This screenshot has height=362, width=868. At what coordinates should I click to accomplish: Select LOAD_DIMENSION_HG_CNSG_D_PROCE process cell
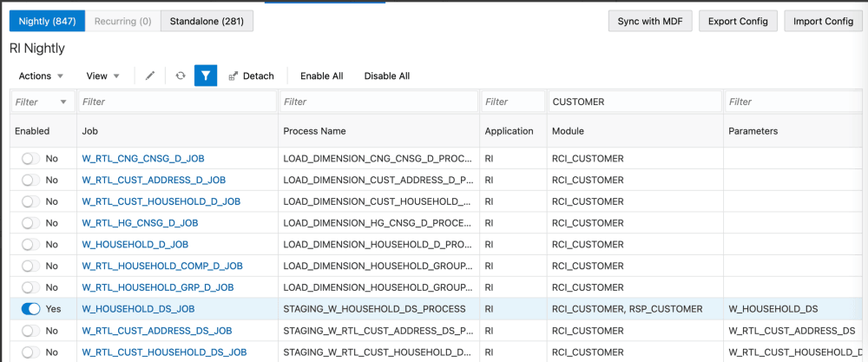click(379, 223)
